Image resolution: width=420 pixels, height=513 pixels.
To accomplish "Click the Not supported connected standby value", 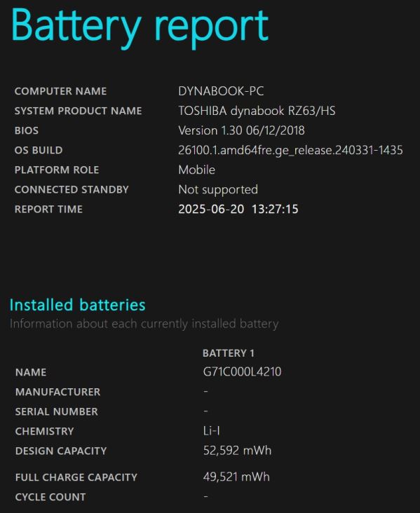I will pyautogui.click(x=218, y=190).
